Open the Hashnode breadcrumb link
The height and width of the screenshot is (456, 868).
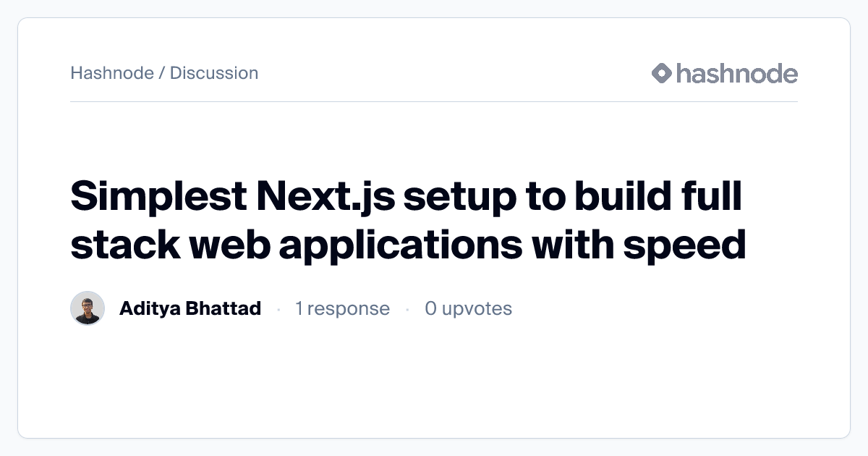112,73
